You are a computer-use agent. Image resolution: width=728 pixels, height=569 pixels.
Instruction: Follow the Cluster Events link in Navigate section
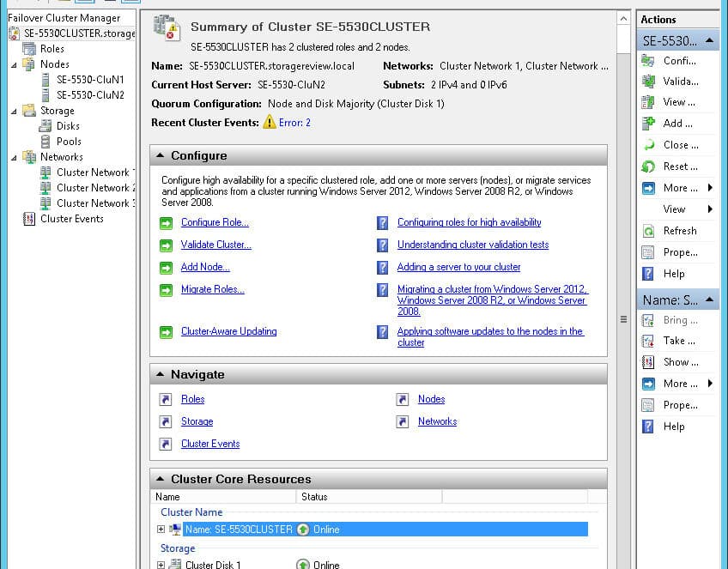(x=210, y=444)
